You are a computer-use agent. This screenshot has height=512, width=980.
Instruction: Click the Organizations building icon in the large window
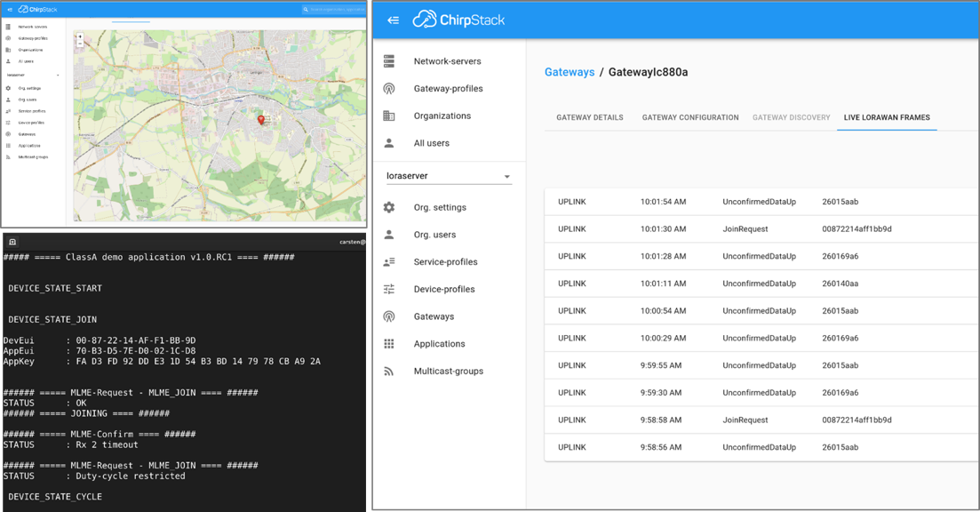pyautogui.click(x=389, y=116)
